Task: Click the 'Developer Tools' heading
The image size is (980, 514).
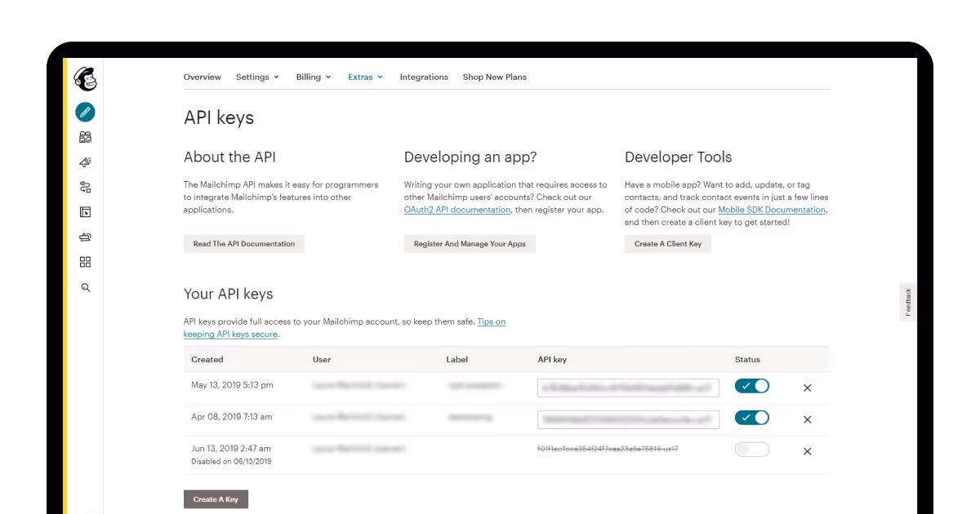Action: pyautogui.click(x=679, y=157)
